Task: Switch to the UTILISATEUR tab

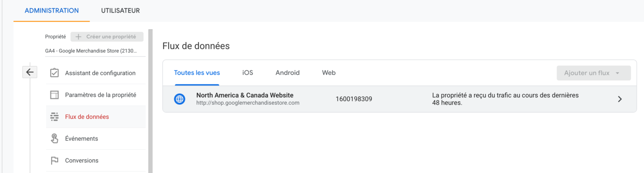Action: point(120,11)
